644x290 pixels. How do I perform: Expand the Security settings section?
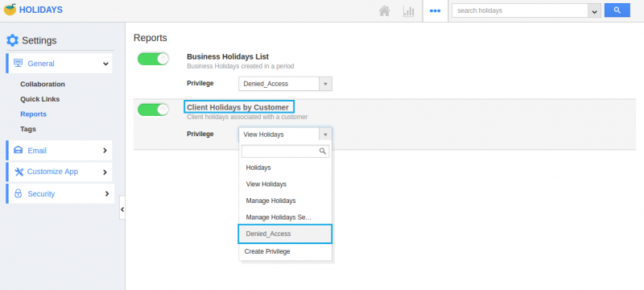(59, 193)
